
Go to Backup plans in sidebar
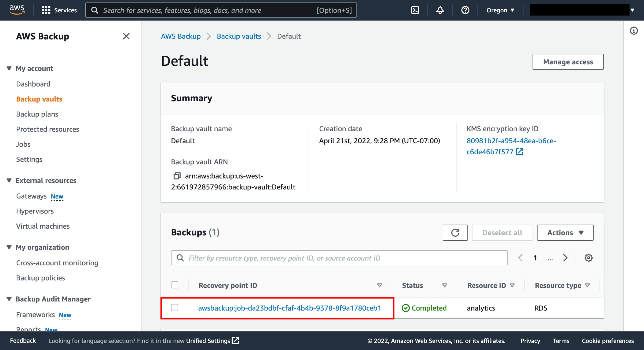(x=37, y=114)
